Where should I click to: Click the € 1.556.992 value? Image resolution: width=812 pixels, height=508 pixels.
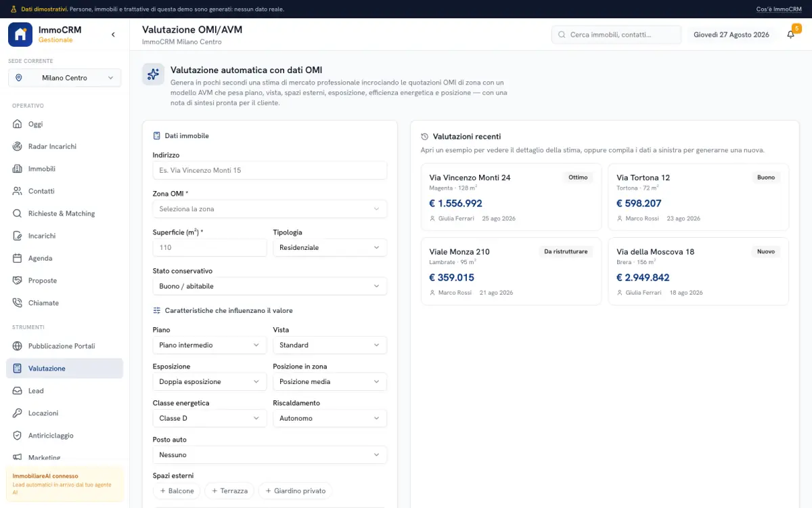(x=455, y=203)
